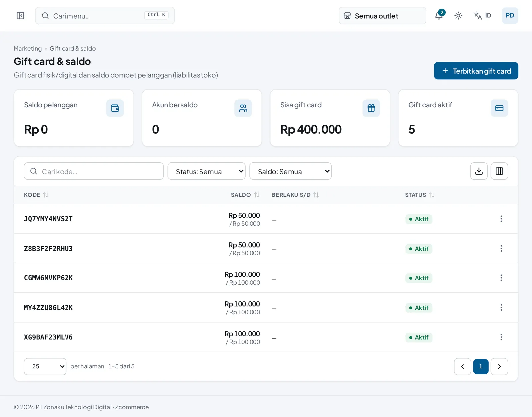The height and width of the screenshot is (417, 532).
Task: Sort the table by KODE column
Action: click(36, 195)
